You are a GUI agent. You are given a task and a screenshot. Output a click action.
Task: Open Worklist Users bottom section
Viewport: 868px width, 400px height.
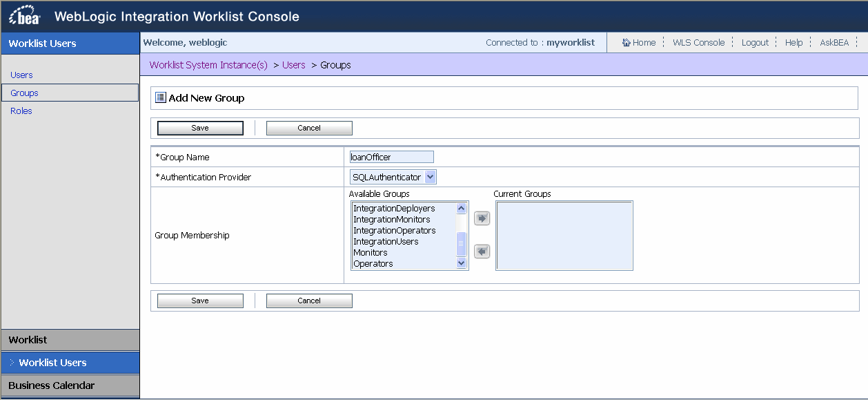pyautogui.click(x=70, y=363)
